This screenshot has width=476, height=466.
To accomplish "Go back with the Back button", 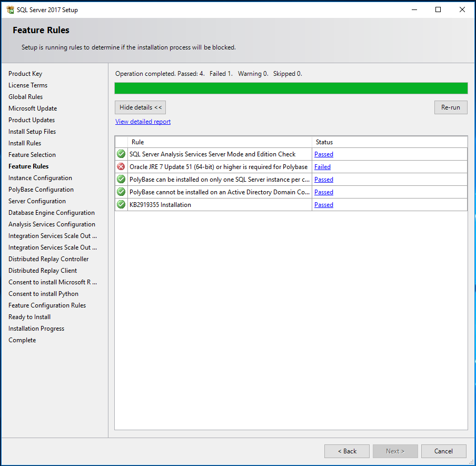I will click(x=346, y=451).
